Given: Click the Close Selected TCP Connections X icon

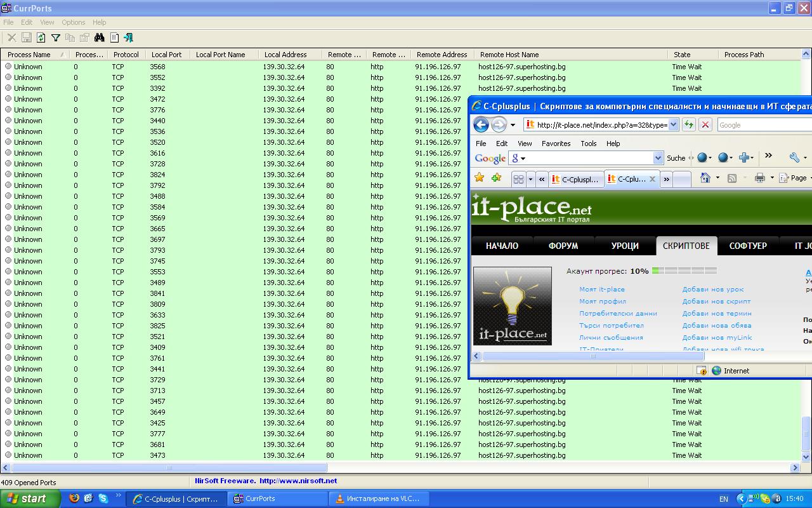Looking at the screenshot, I should 11,38.
